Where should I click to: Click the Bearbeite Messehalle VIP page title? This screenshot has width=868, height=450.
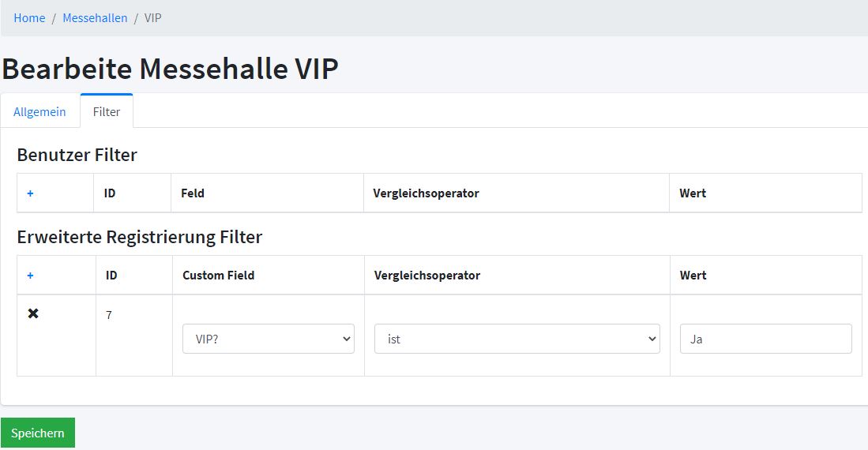pyautogui.click(x=170, y=69)
